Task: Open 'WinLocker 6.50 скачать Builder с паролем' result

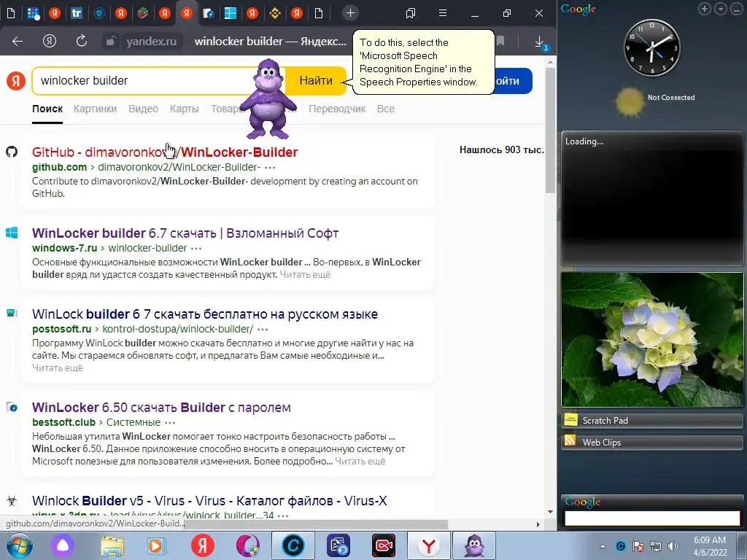Action: (x=161, y=407)
